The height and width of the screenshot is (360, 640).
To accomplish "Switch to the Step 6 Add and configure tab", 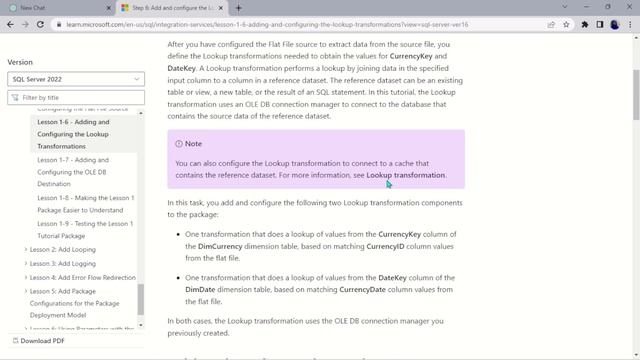I will tap(172, 8).
